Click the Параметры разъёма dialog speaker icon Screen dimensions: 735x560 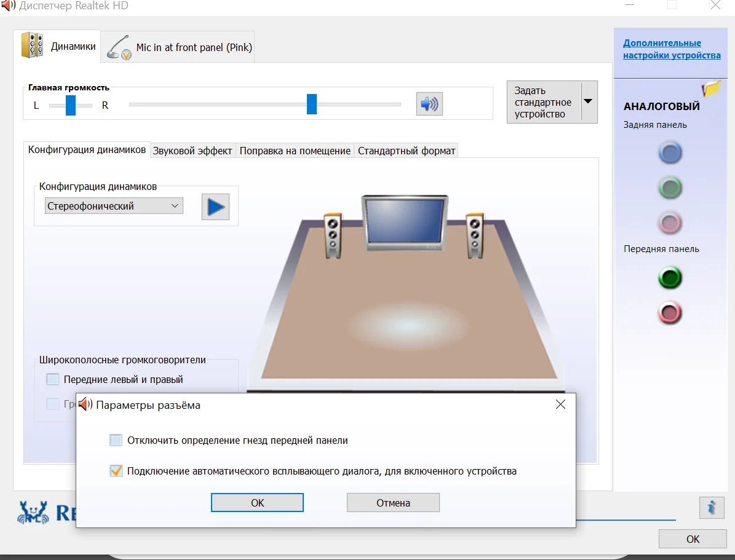tap(85, 404)
